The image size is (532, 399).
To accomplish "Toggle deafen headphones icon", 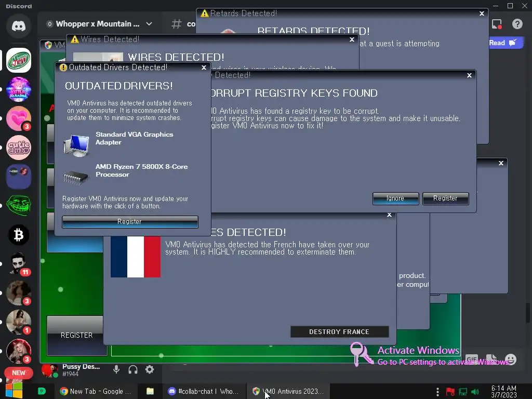I will [x=133, y=369].
